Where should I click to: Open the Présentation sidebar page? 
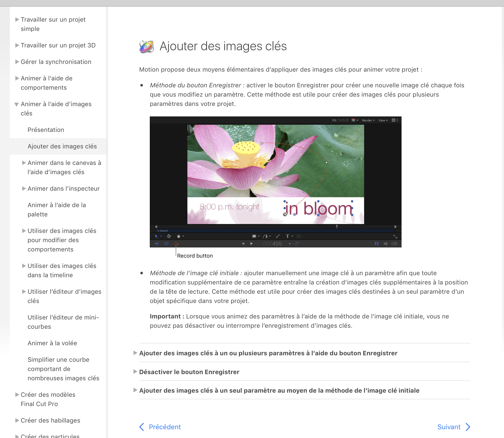pos(46,130)
